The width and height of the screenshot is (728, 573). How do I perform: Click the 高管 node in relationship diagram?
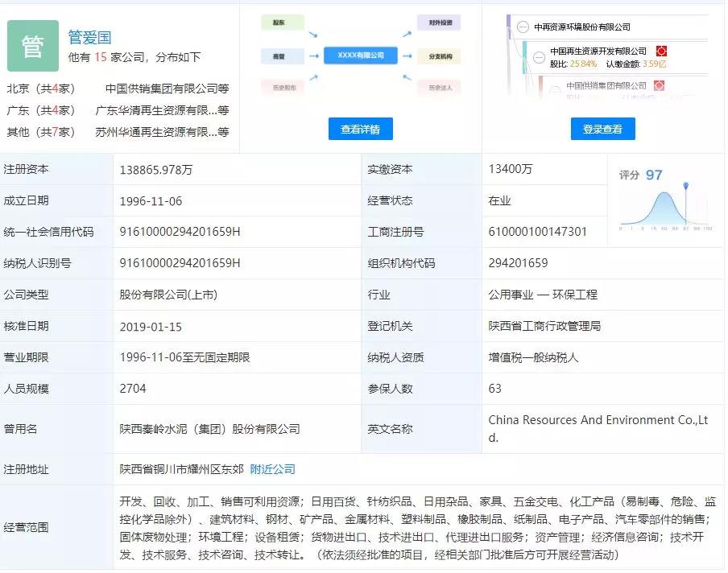[x=278, y=56]
